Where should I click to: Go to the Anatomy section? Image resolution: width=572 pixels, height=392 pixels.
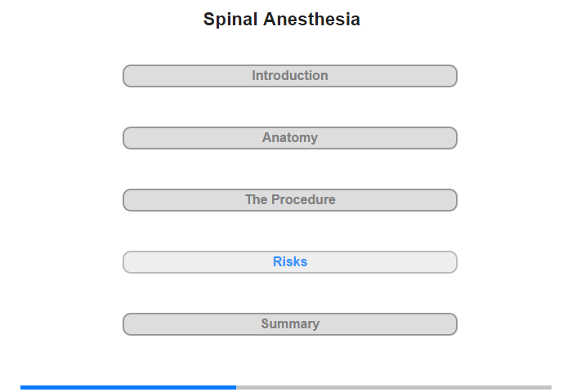pos(290,138)
